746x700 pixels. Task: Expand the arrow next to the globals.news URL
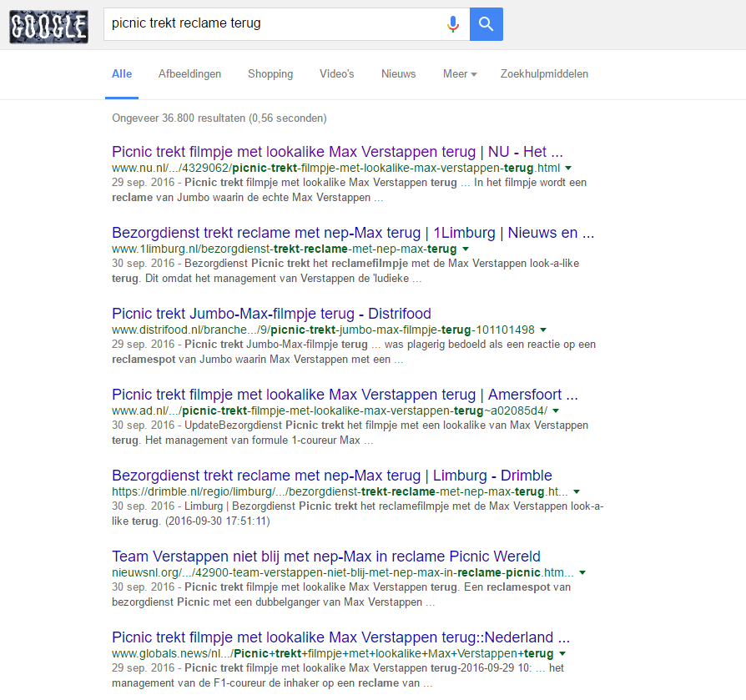(562, 653)
